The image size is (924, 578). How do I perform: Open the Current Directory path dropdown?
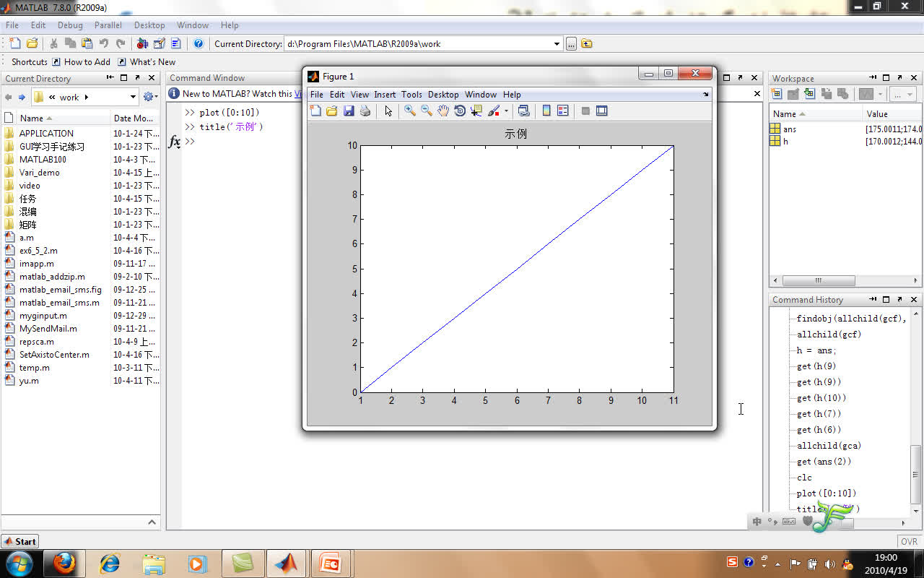556,43
